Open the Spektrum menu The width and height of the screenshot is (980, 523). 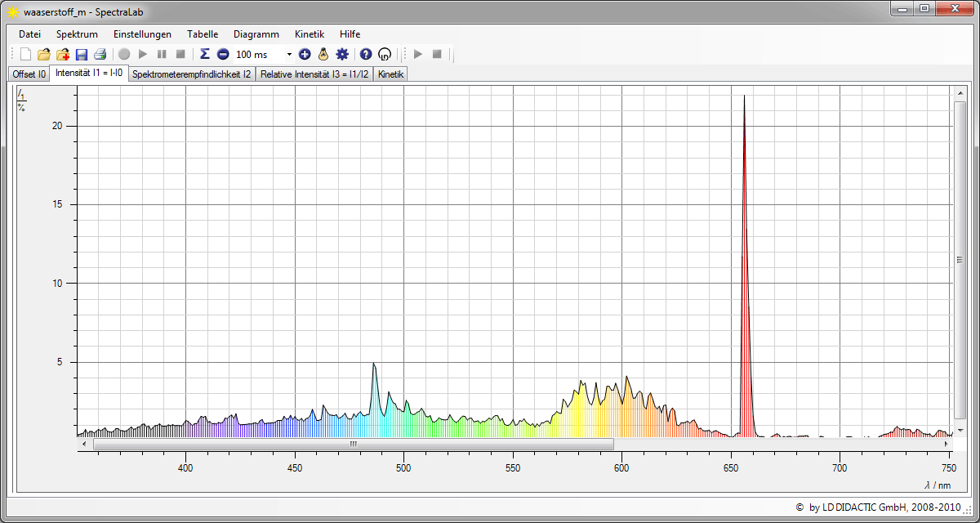pos(77,34)
